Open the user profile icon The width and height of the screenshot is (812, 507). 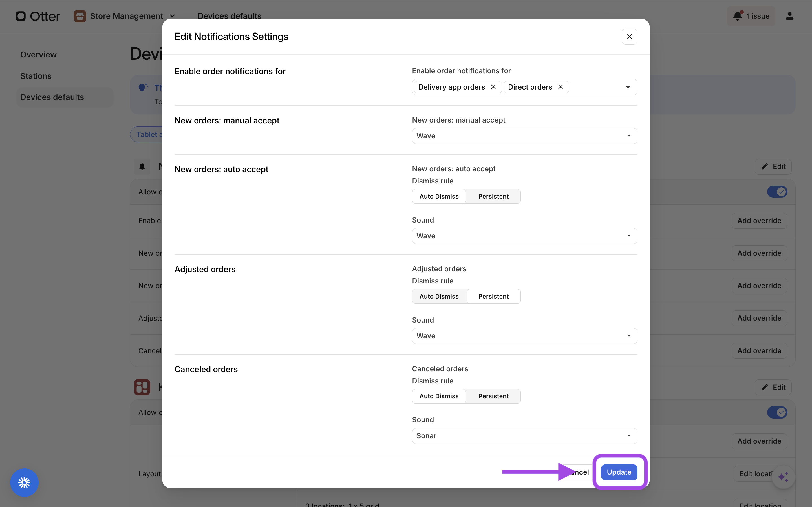click(x=789, y=16)
